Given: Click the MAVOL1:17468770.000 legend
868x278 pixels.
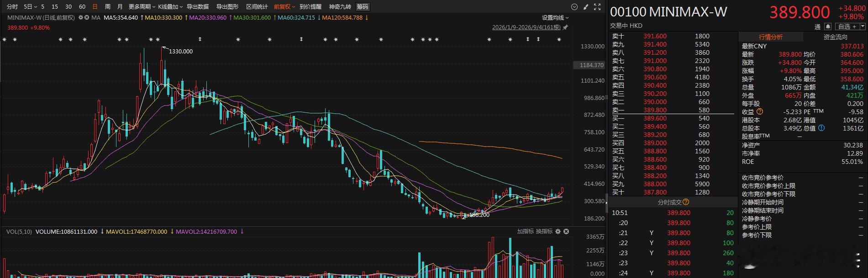Looking at the screenshot, I should (x=137, y=231).
